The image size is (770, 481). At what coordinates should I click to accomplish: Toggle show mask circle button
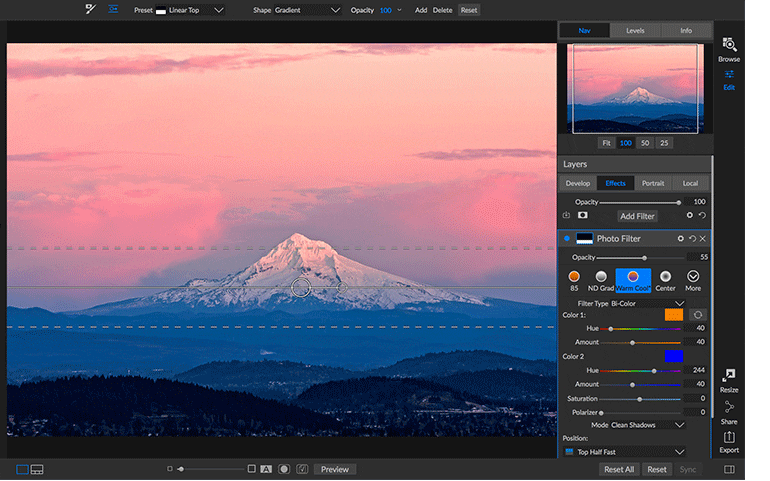tap(284, 469)
